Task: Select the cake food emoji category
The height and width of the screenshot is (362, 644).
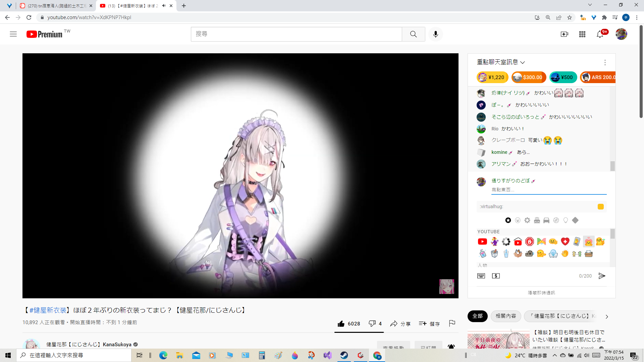Action: [x=537, y=220]
